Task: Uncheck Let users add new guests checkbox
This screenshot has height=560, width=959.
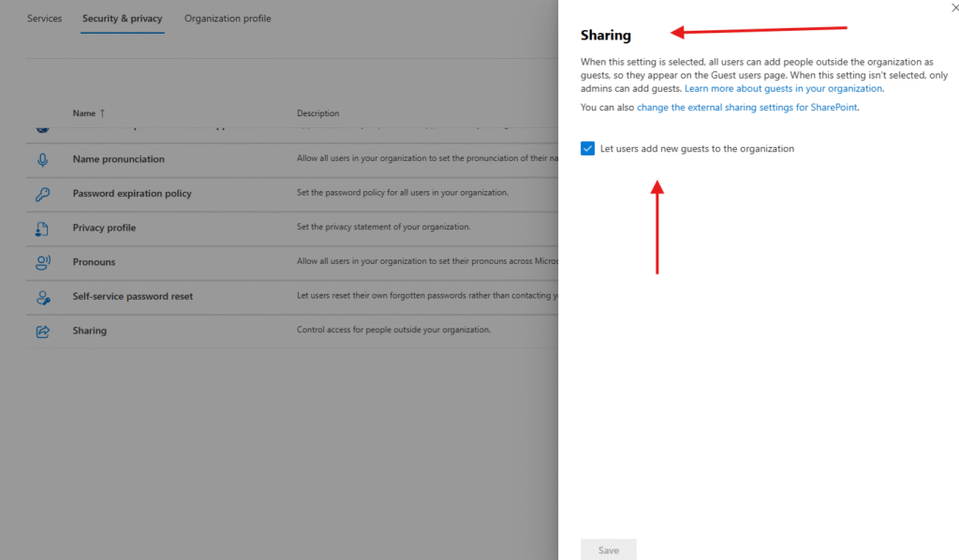Action: pyautogui.click(x=588, y=149)
